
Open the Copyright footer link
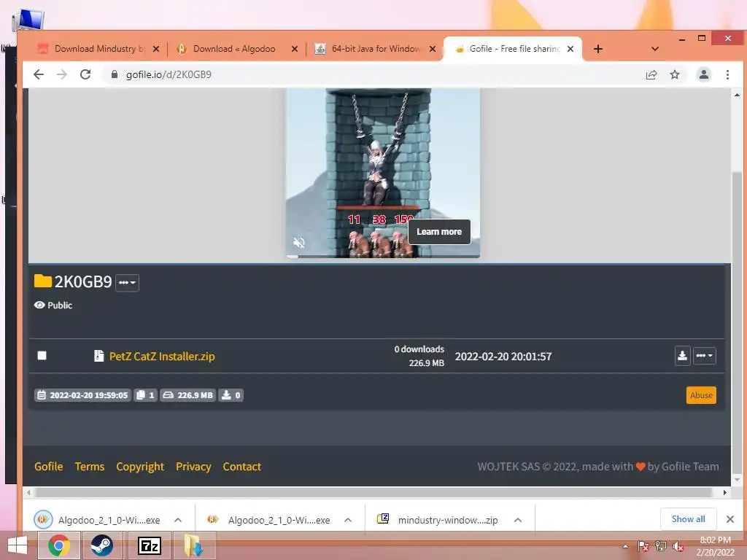click(x=140, y=467)
